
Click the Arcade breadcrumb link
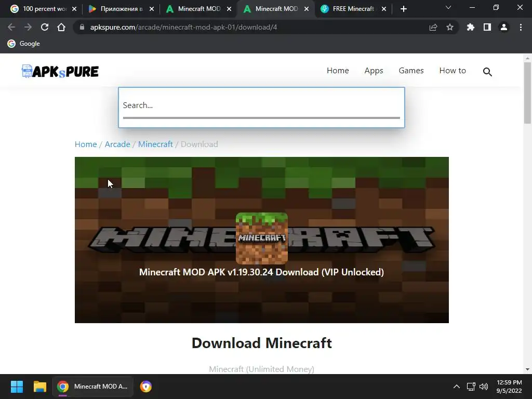coord(117,144)
